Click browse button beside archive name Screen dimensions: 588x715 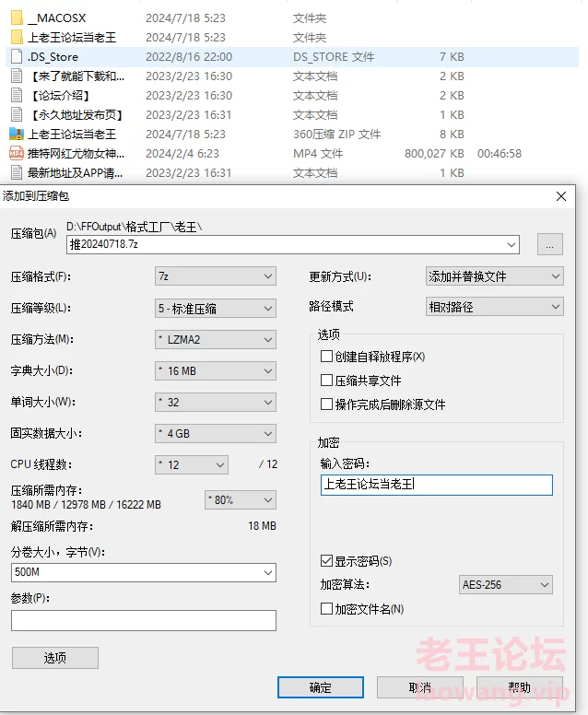tap(549, 244)
